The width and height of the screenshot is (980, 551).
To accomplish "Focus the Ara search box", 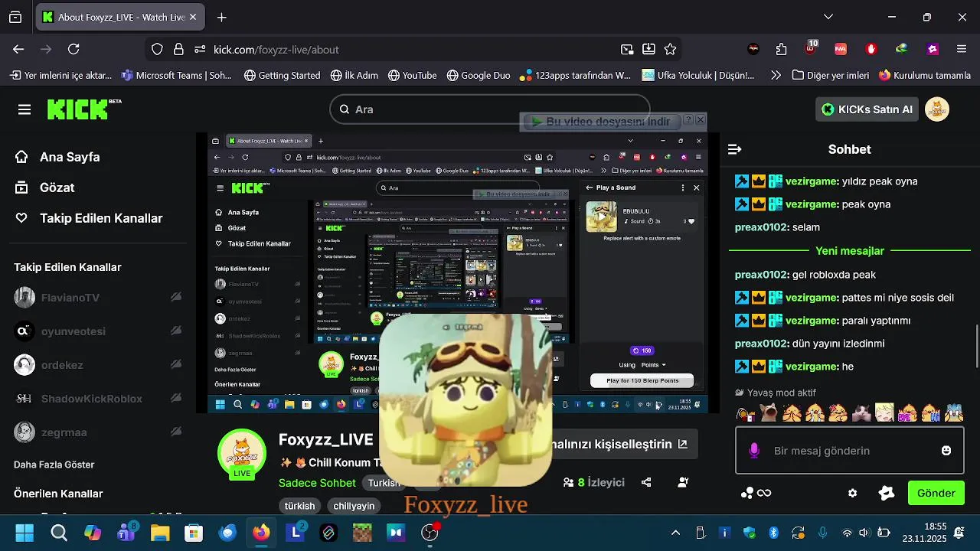I will [x=490, y=109].
